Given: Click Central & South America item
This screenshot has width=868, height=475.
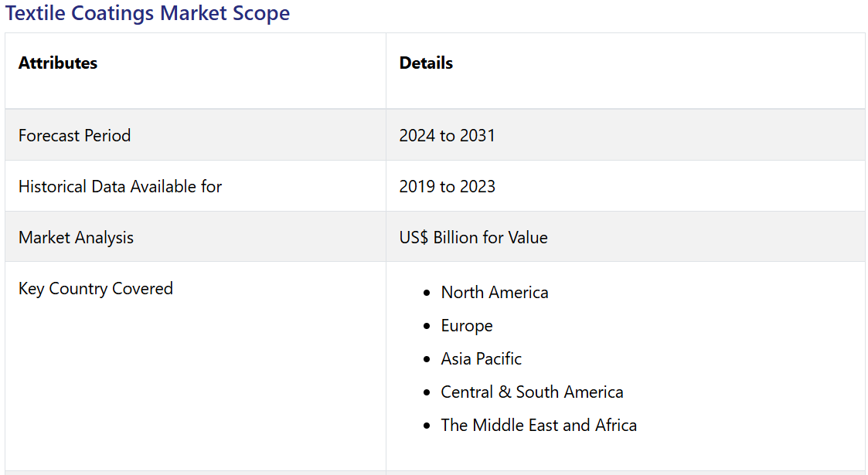Looking at the screenshot, I should (532, 392).
